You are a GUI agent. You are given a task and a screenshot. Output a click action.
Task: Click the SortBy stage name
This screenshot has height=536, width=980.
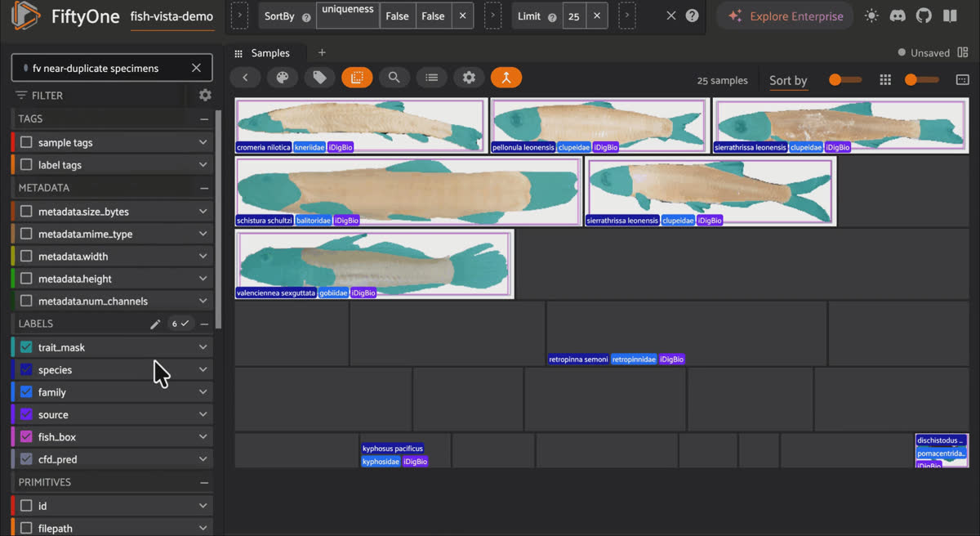279,16
